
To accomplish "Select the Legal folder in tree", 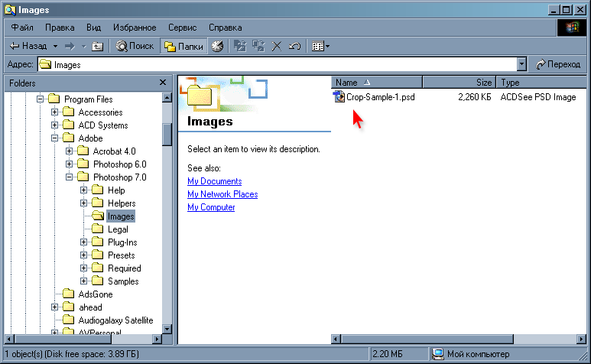I will point(118,229).
